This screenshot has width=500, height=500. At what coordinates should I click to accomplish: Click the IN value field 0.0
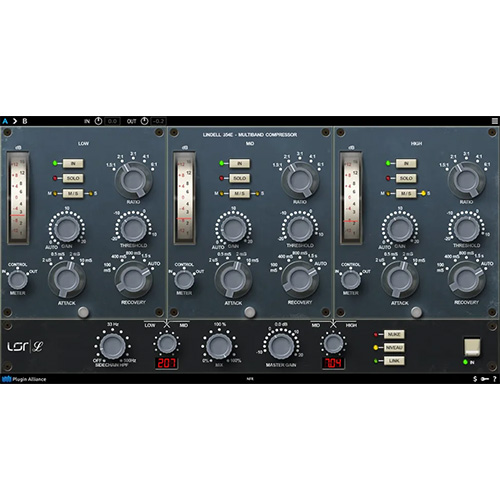tap(112, 121)
